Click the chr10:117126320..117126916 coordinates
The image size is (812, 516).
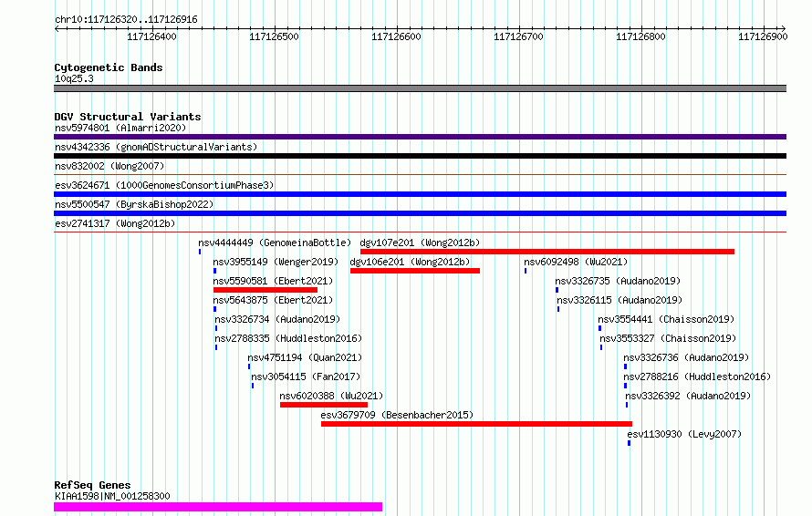(126, 20)
